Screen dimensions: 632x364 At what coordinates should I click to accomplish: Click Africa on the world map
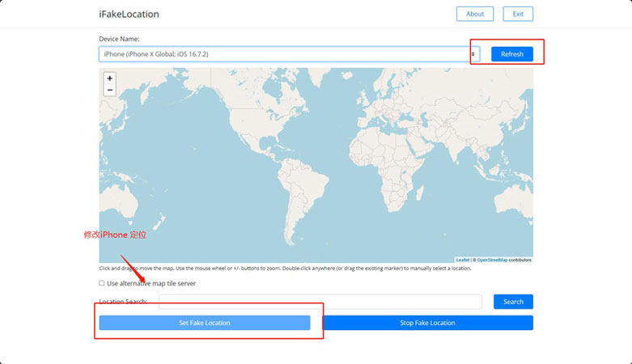(x=392, y=182)
